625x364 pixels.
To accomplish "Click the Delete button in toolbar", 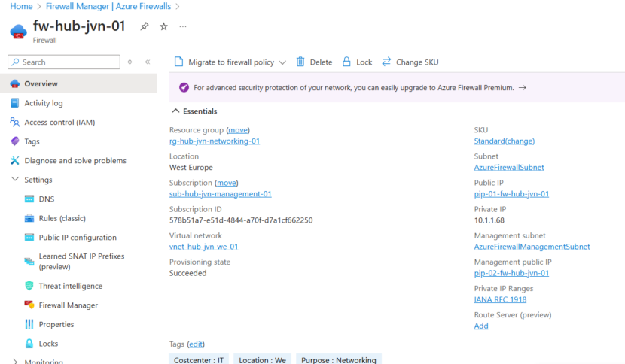I will (x=315, y=62).
